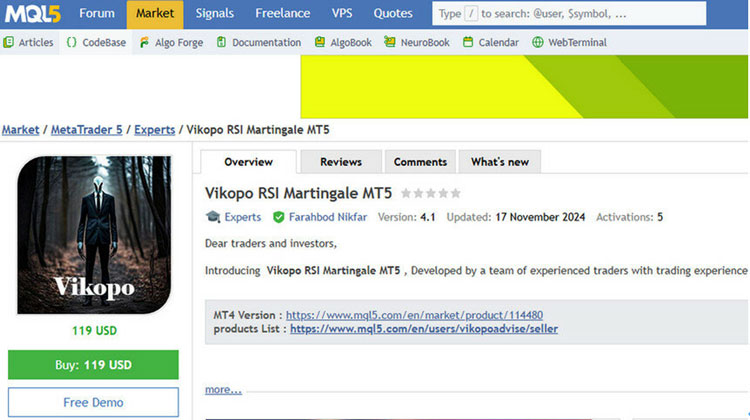Viewport: 750px width, 420px height.
Task: Open the Signals menu item
Action: pos(215,14)
